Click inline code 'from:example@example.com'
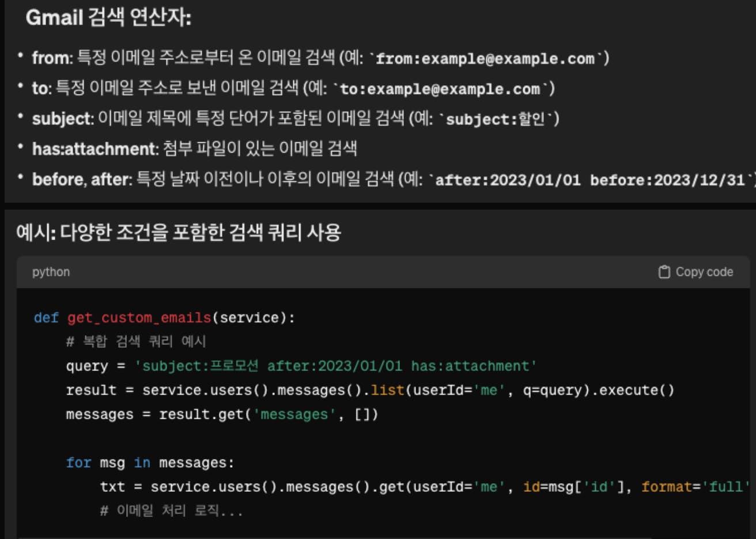Screen dimensions: 756x539 click(485, 59)
